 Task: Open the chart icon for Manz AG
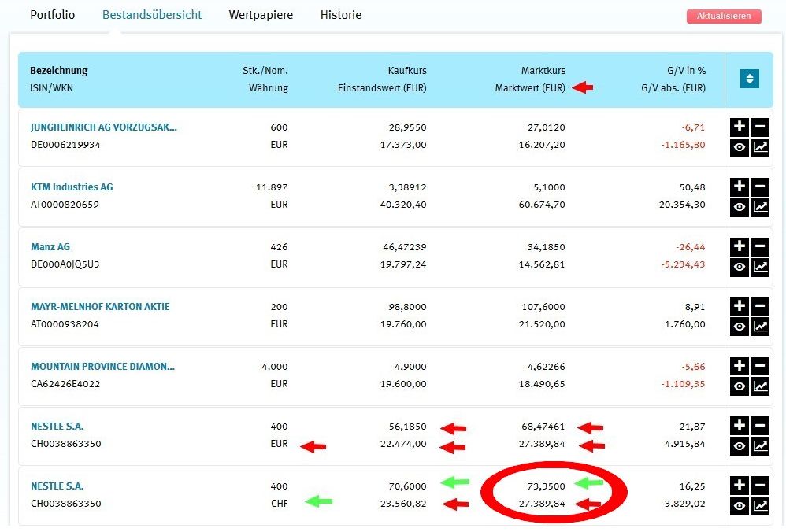click(x=760, y=267)
